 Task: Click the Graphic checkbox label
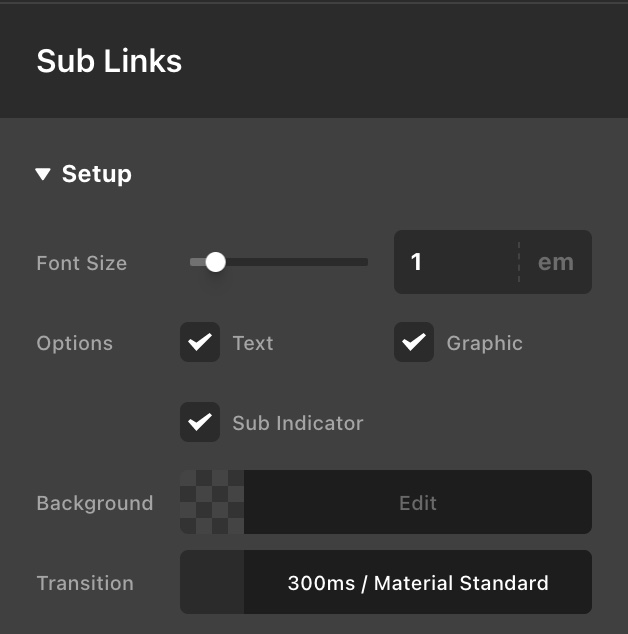click(x=484, y=343)
